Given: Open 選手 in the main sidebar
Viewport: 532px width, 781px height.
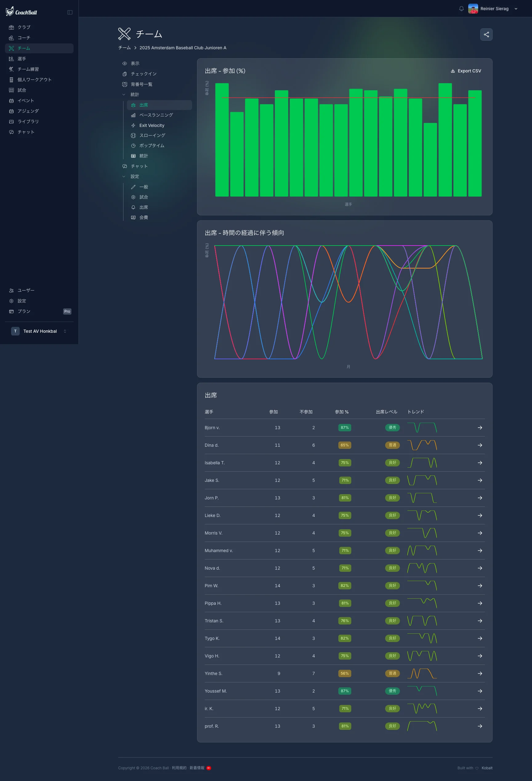Looking at the screenshot, I should click(x=22, y=59).
